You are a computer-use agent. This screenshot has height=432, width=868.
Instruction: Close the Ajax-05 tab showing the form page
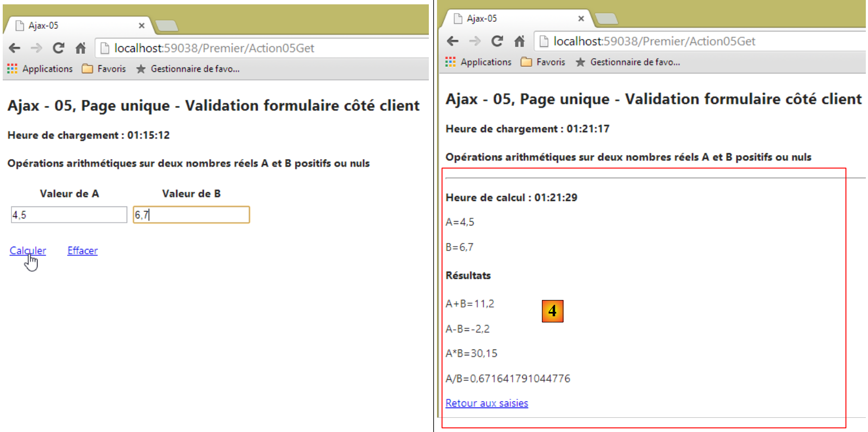[x=141, y=26]
